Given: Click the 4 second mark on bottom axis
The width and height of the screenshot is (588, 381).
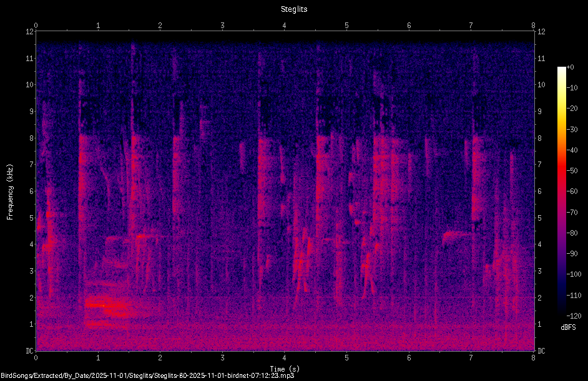Looking at the screenshot, I should coord(284,358).
